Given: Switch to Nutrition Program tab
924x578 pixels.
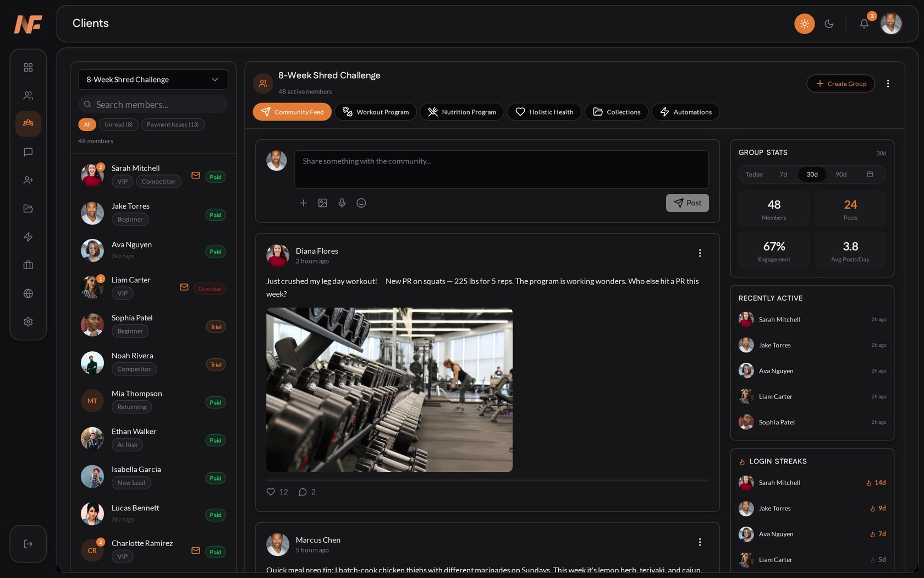Looking at the screenshot, I should 462,112.
